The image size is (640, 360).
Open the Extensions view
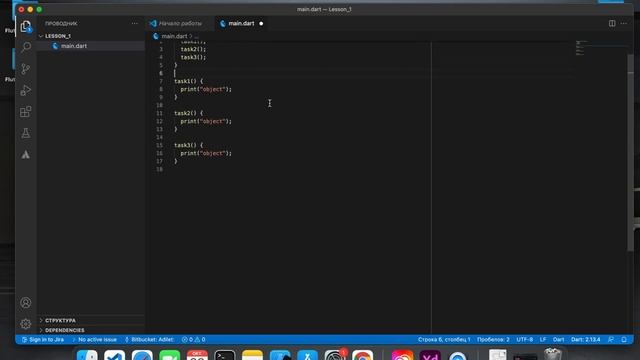[x=26, y=111]
